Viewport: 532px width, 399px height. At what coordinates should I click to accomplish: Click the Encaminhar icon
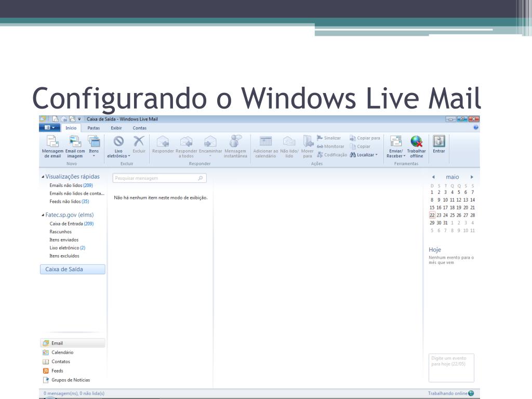[x=210, y=141]
